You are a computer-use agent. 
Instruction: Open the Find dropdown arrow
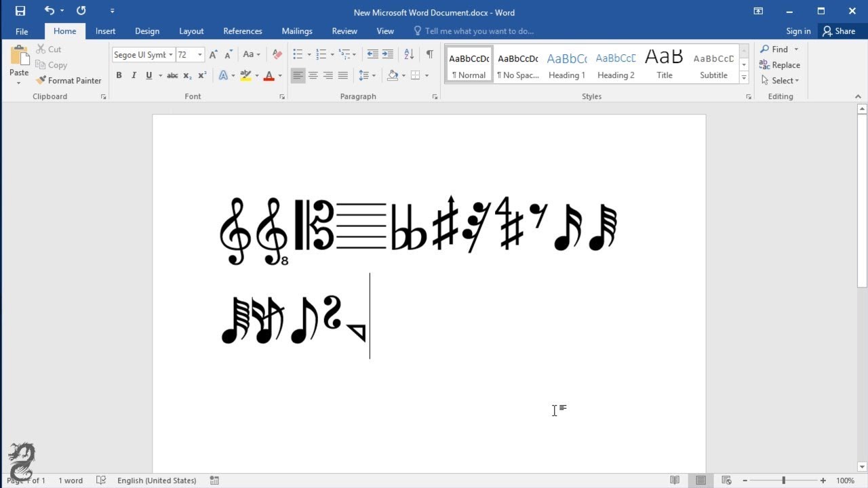tap(796, 49)
